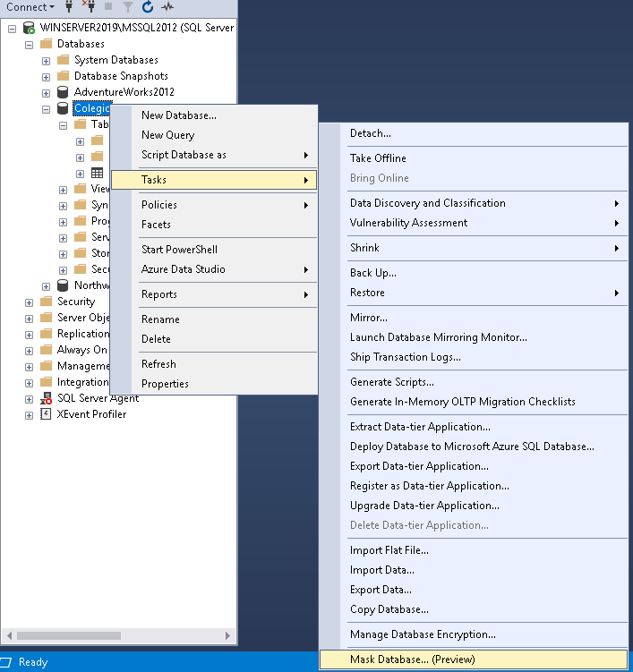Choose Start PowerShell

tap(214, 250)
